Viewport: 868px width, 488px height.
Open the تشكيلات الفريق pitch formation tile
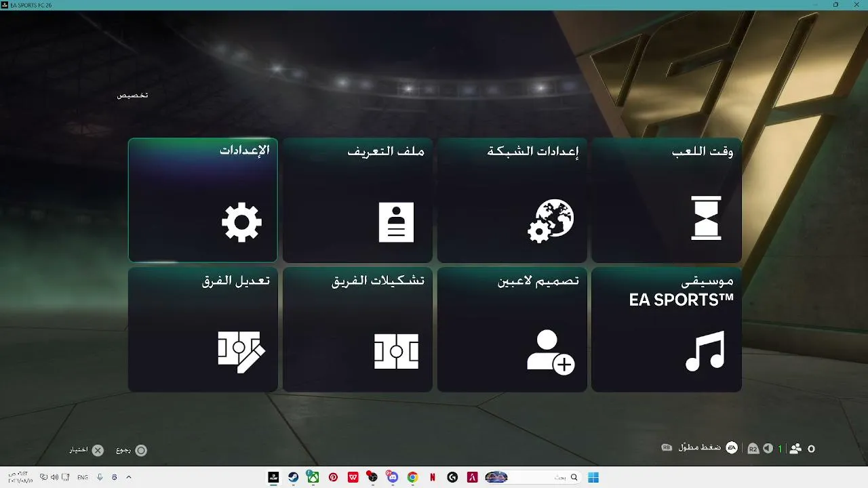357,329
